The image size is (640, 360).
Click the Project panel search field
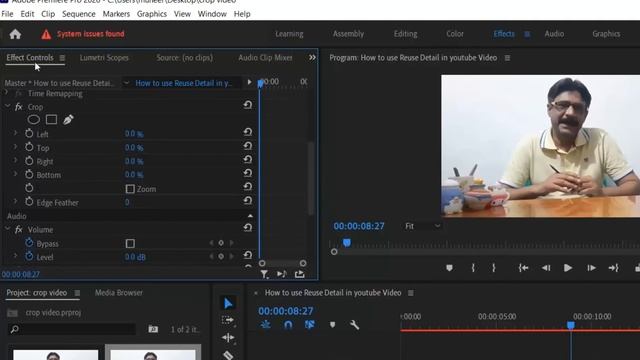[73, 329]
